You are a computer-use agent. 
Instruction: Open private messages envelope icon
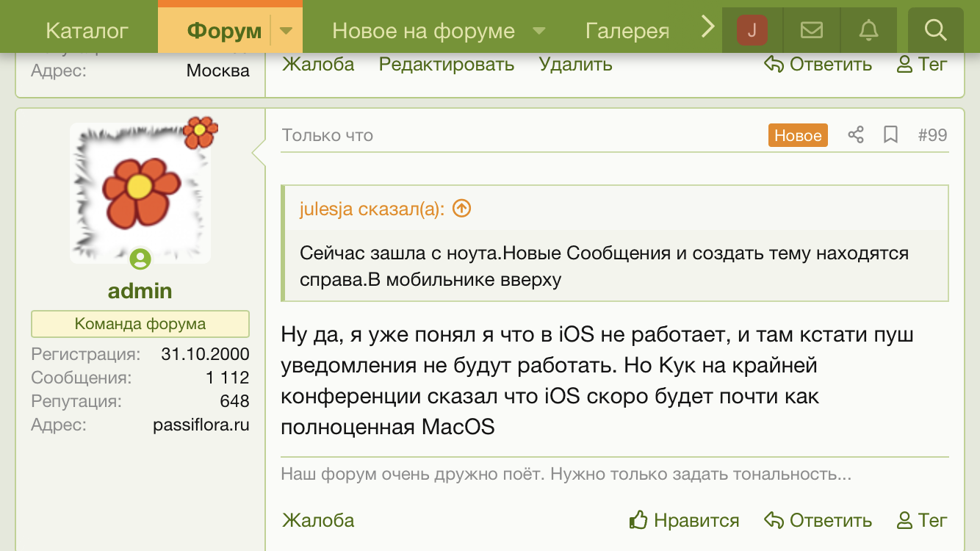click(x=811, y=30)
